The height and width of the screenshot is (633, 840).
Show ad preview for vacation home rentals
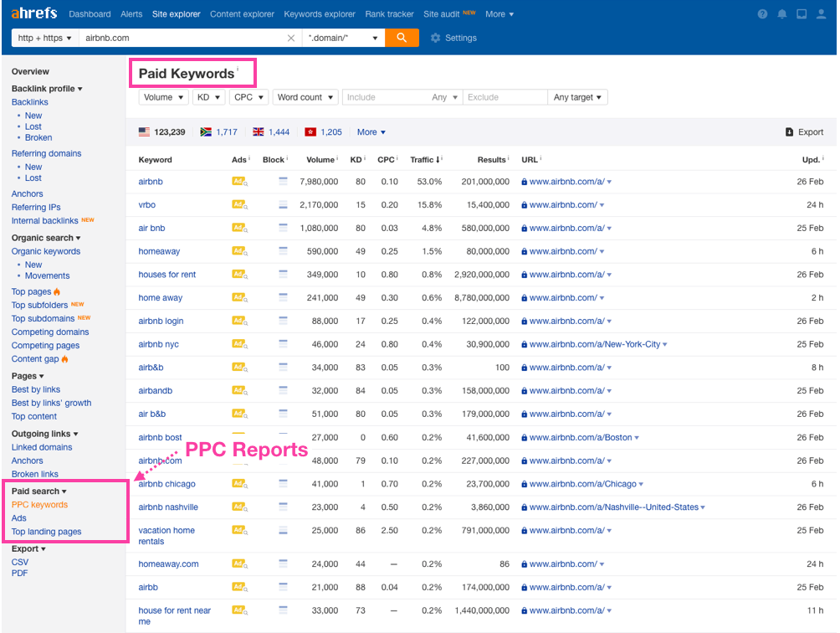(x=239, y=530)
